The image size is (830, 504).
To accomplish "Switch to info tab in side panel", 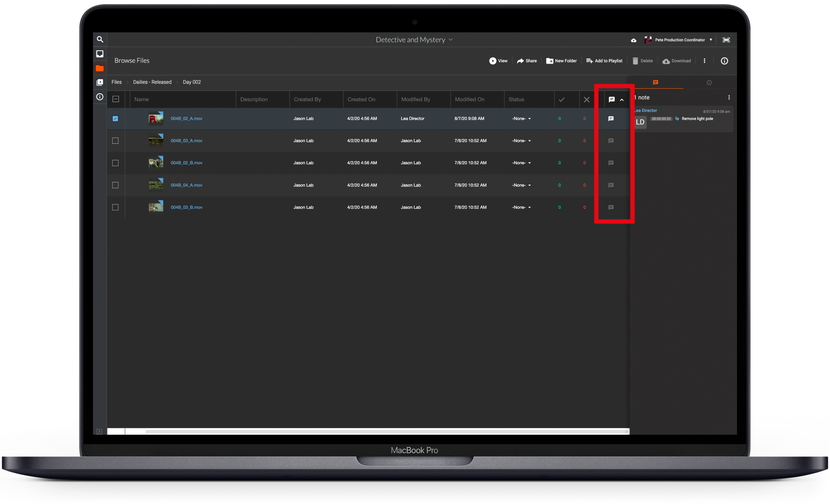I will point(709,82).
